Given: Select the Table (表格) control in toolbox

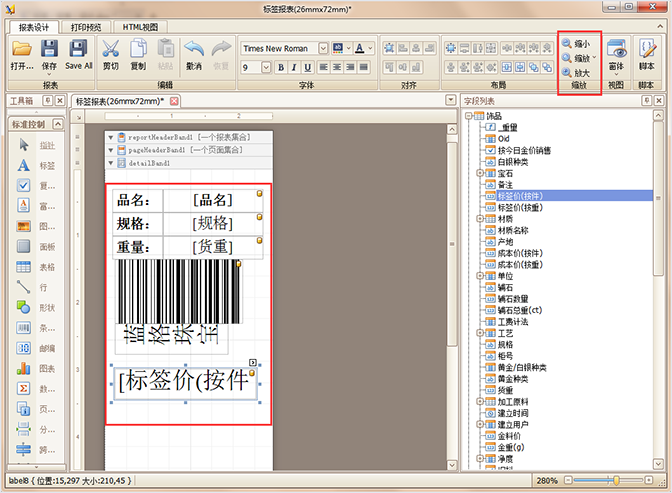Looking at the screenshot, I should (x=24, y=266).
